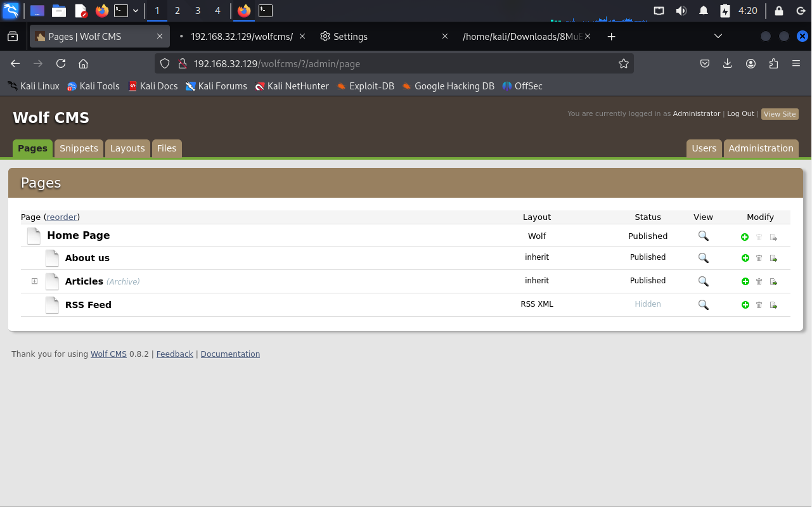Copy the RSS Feed page
Viewport: 812px width, 507px height.
click(773, 305)
